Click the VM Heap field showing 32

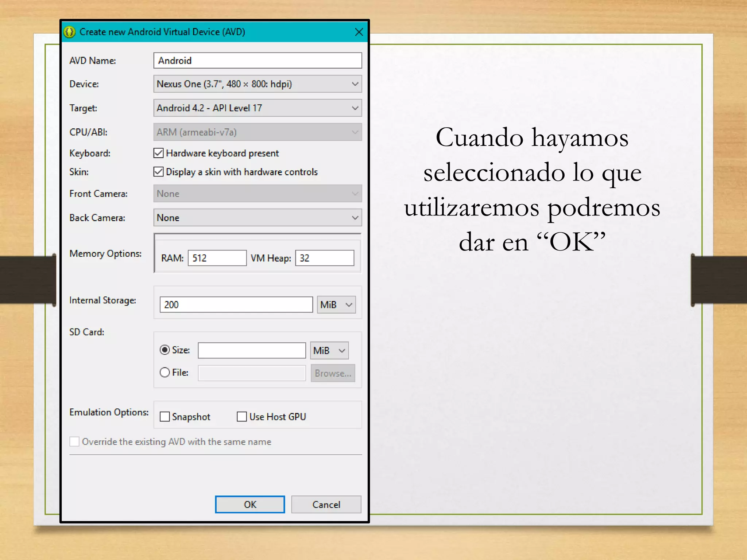coord(325,258)
